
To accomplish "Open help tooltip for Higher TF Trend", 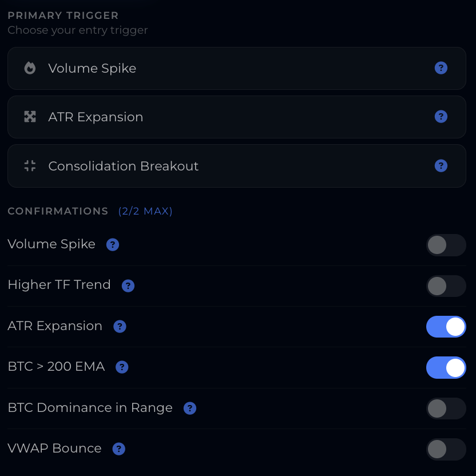I will pos(128,285).
